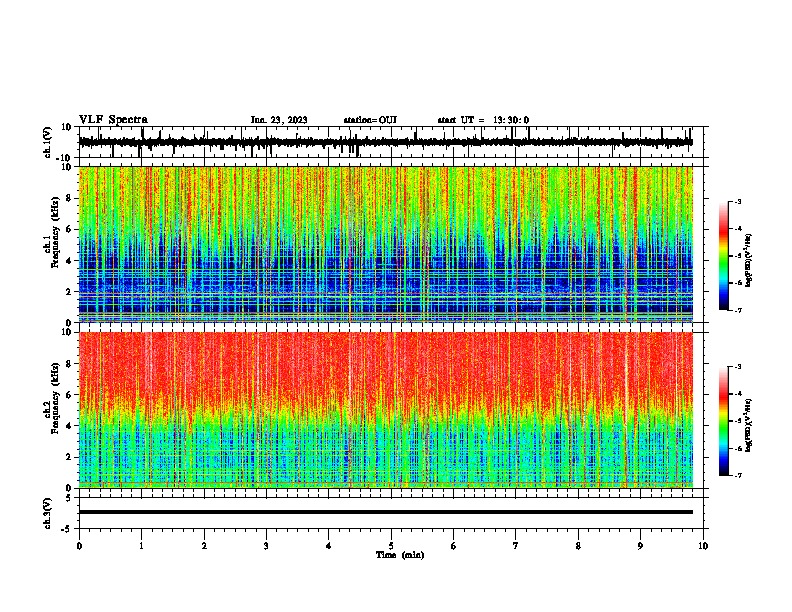Viewport: 792px width, 612px height.
Task: Click the "-3" label on ch.2 color bar
Action: (x=737, y=367)
